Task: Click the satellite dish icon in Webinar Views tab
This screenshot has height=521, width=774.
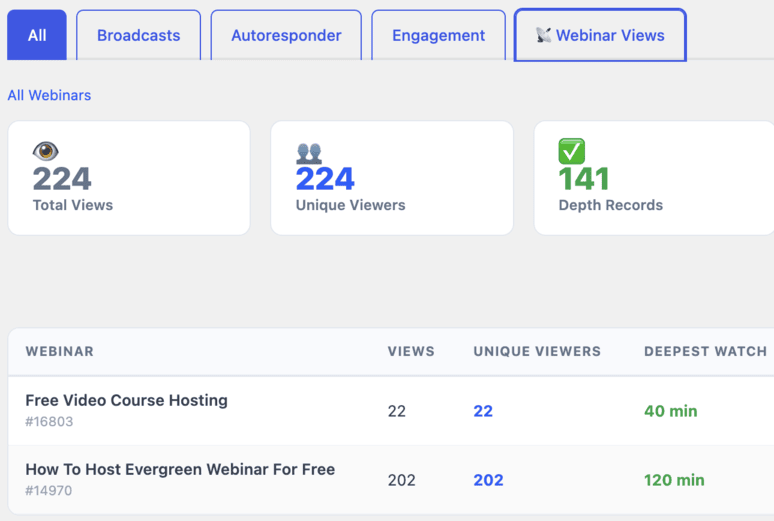Action: (x=543, y=35)
